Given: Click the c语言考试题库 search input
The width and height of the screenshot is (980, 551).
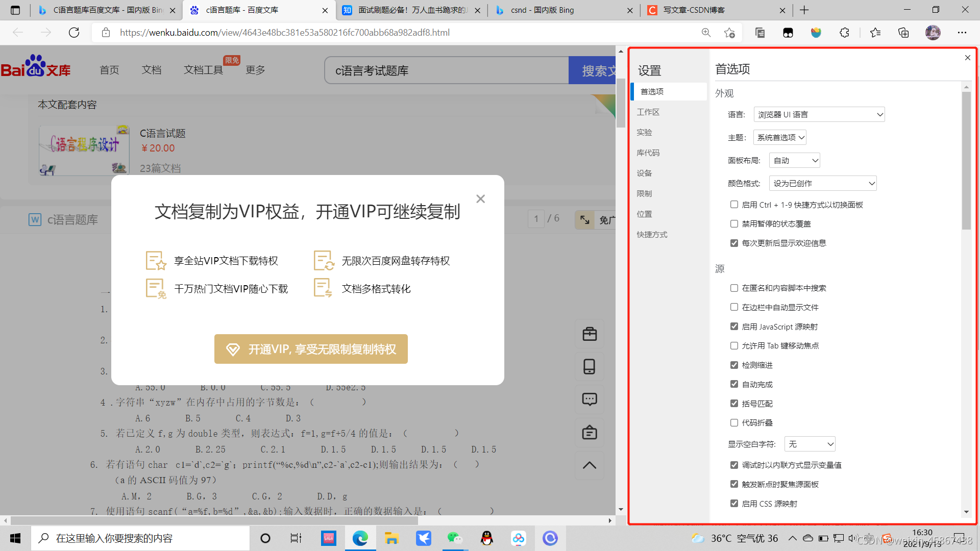Looking at the screenshot, I should 447,70.
